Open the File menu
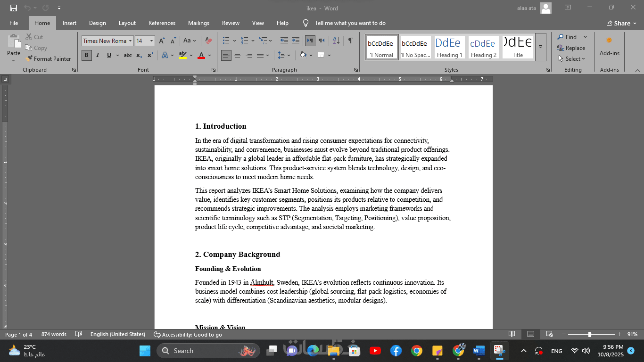The height and width of the screenshot is (362, 644). (14, 23)
